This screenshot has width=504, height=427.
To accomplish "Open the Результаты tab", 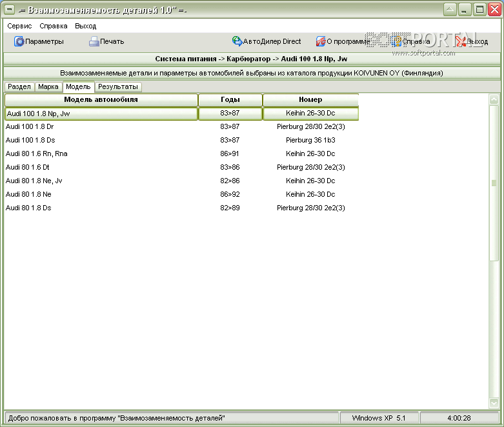I will (x=118, y=86).
